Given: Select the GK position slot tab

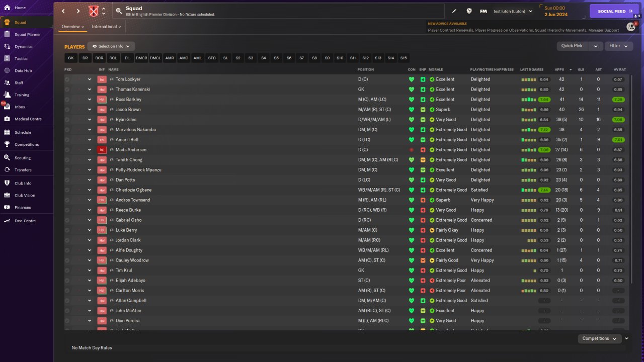Looking at the screenshot, I should pos(71,58).
